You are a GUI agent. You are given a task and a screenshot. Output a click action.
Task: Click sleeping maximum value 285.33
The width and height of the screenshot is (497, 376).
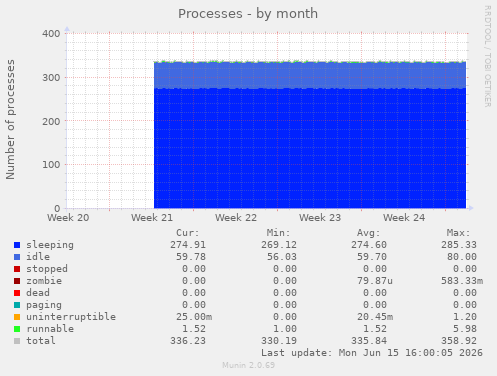pyautogui.click(x=459, y=245)
